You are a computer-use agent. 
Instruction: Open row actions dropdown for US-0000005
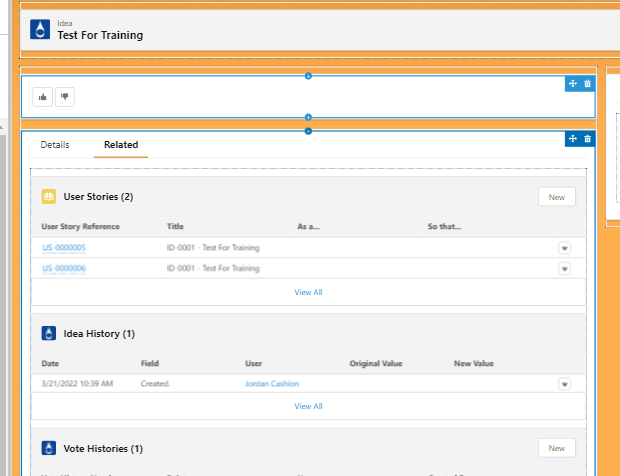pos(564,248)
